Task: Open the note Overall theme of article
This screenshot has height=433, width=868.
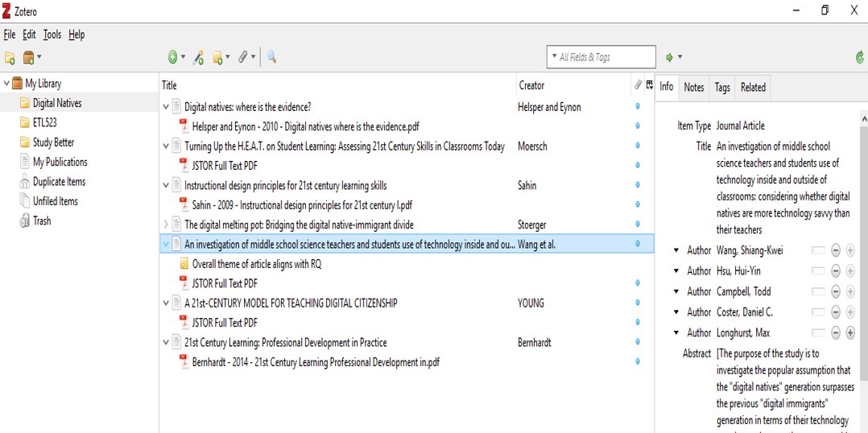Action: click(x=256, y=264)
